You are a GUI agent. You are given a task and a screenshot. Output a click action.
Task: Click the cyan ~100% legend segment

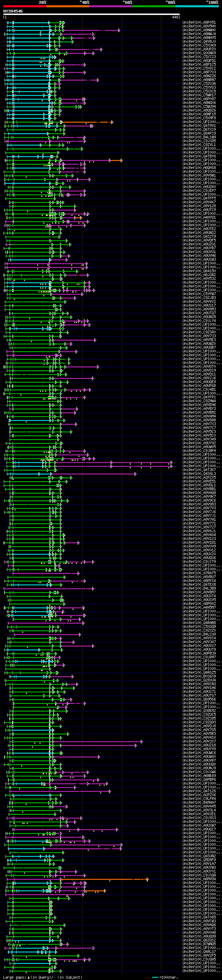click(197, 6)
